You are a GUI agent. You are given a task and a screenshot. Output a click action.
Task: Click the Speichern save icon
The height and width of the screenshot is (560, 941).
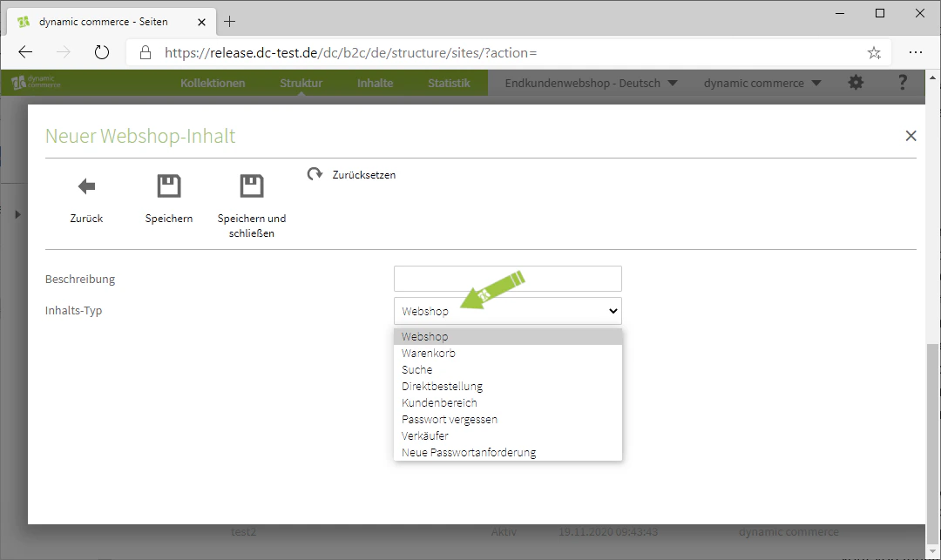click(x=169, y=186)
